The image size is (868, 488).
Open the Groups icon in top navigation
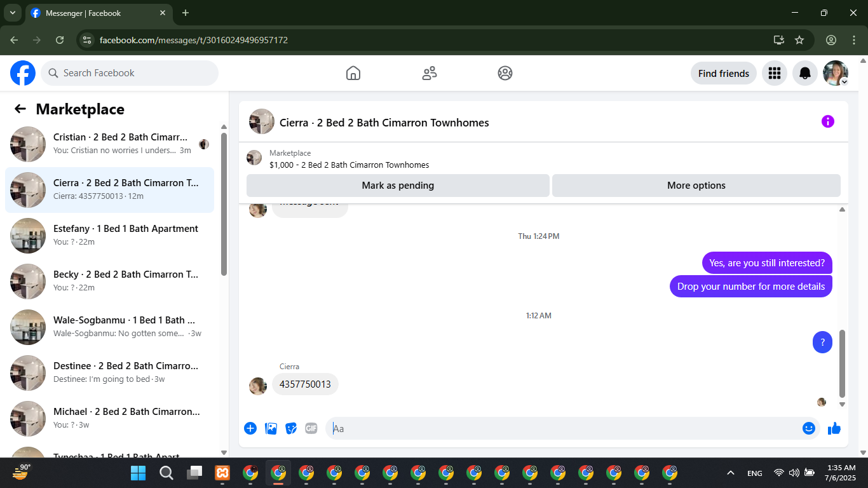[x=505, y=73]
